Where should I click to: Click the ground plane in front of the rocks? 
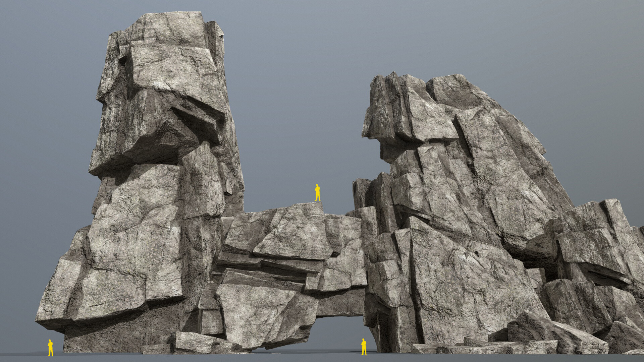(x=235, y=359)
